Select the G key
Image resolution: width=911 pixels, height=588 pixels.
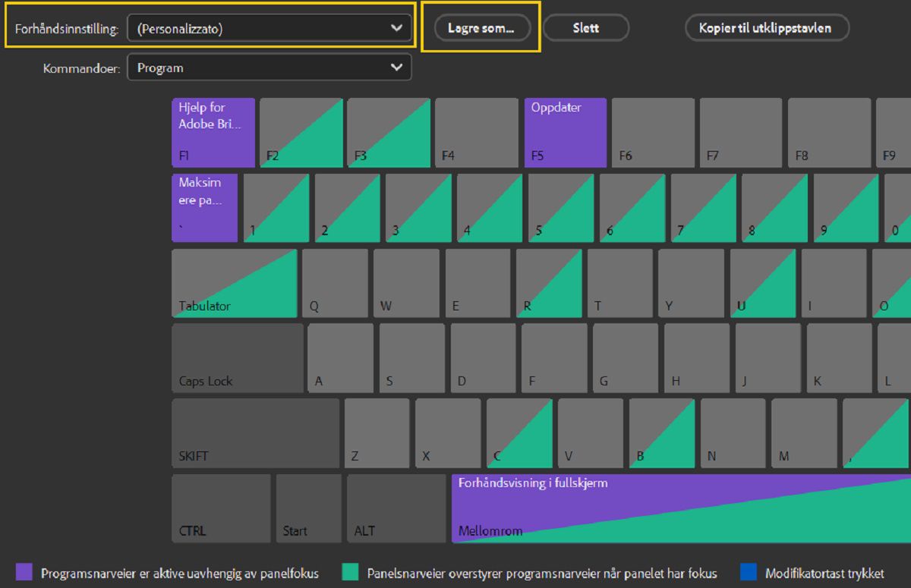(626, 358)
